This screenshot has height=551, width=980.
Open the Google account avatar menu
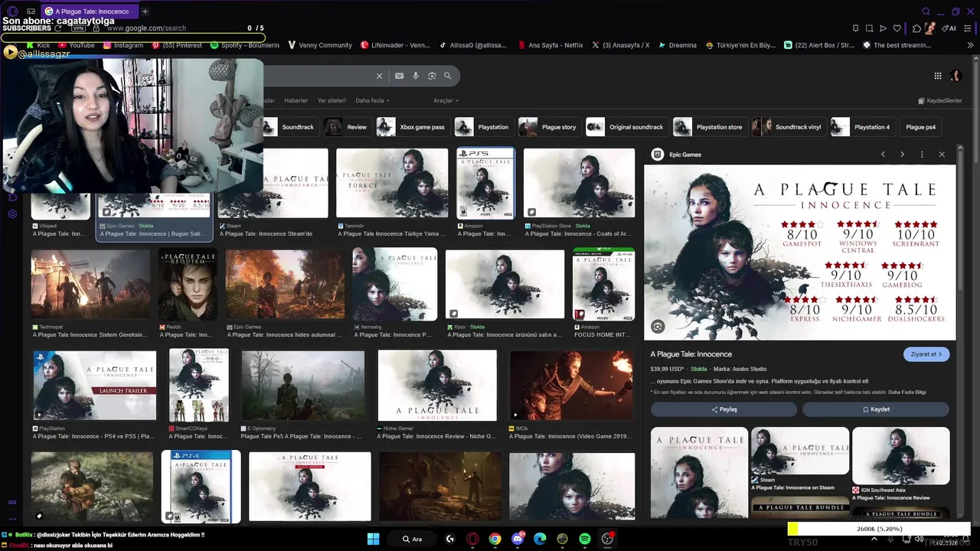tap(955, 76)
